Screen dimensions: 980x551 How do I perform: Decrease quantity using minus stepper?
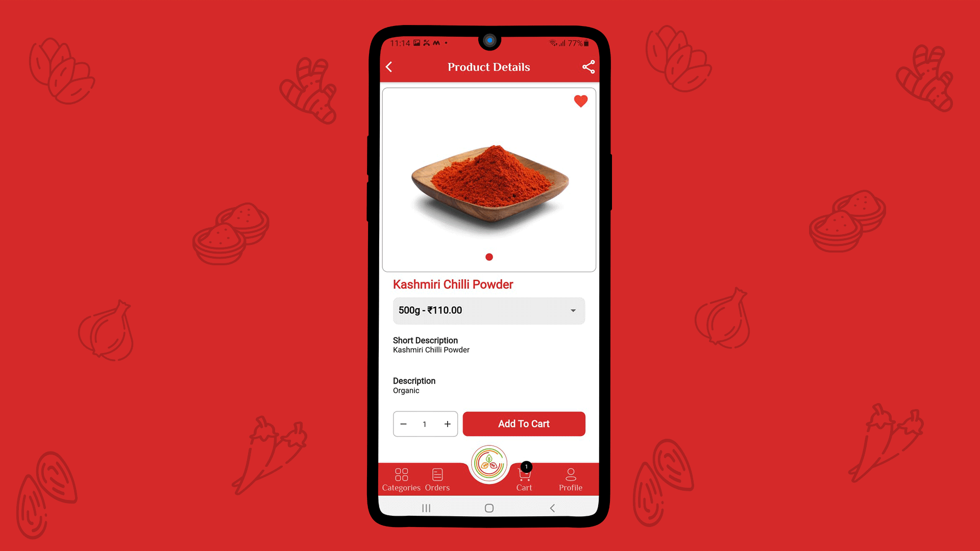[404, 424]
